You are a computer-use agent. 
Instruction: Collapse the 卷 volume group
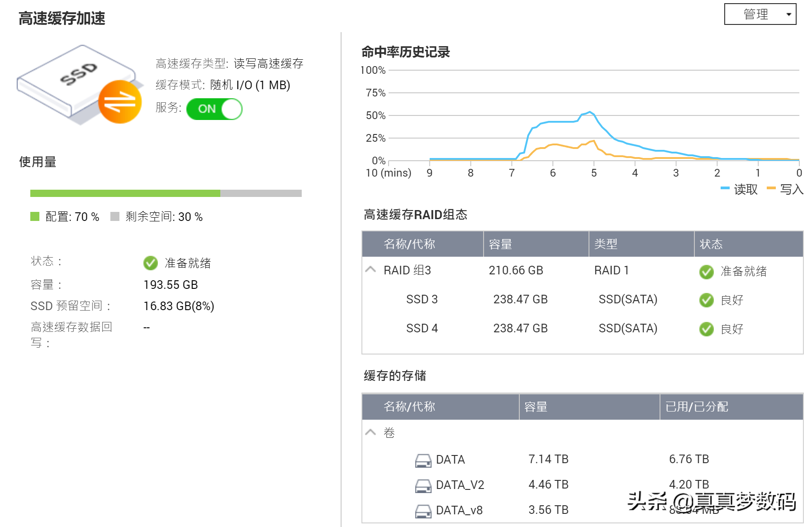370,432
